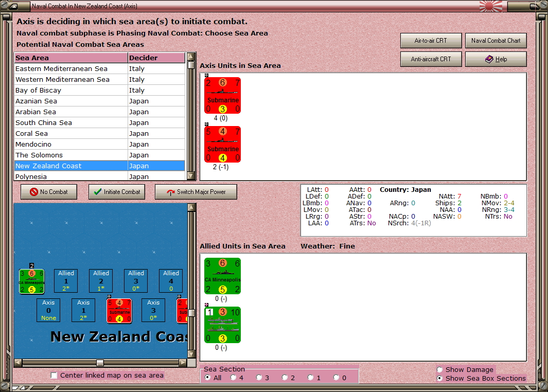Click the Japanese rising sun flag icon
This screenshot has width=548, height=392.
point(491,6)
